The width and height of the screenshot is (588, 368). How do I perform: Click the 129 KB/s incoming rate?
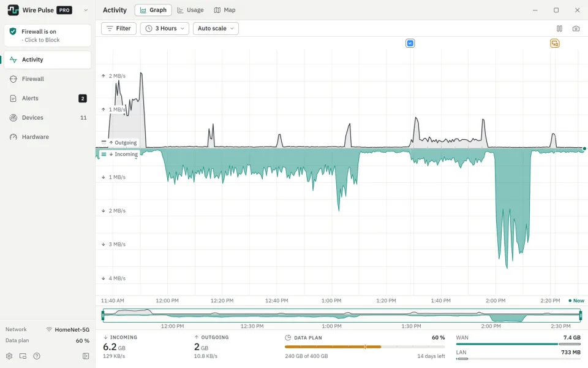tap(114, 356)
